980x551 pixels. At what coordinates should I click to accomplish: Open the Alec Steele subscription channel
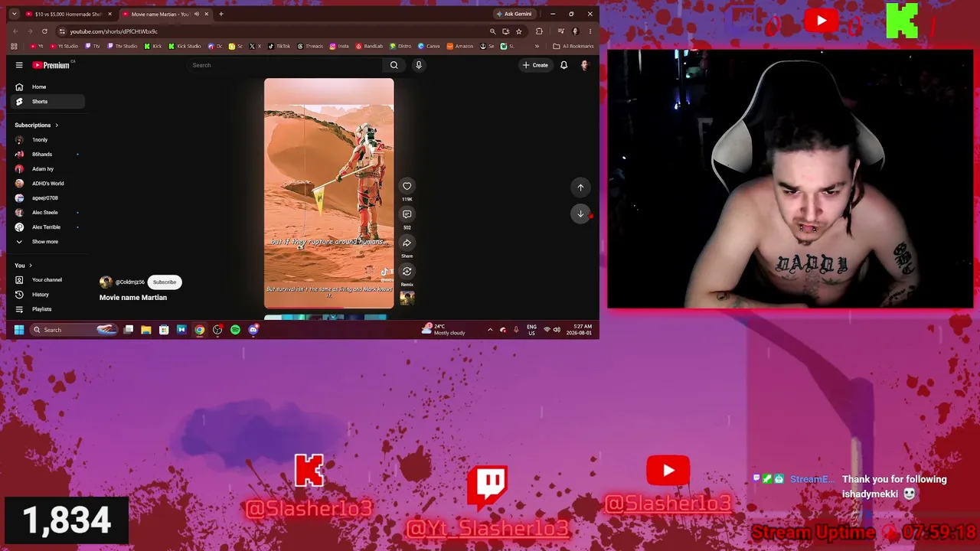click(47, 213)
